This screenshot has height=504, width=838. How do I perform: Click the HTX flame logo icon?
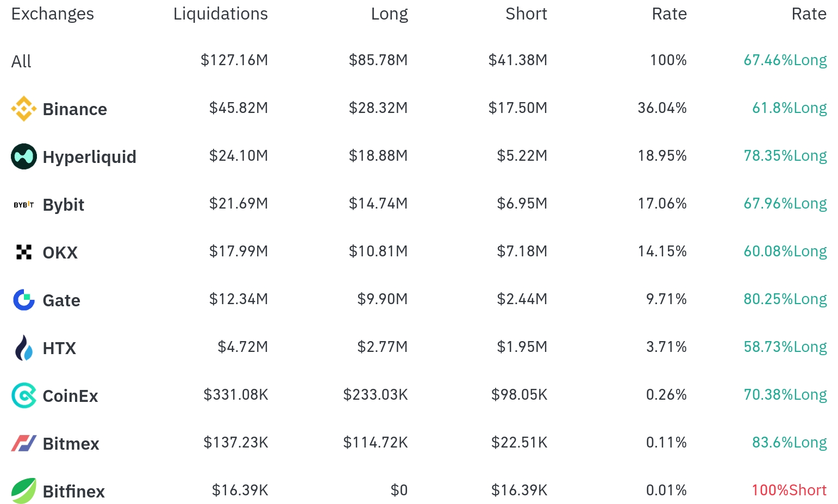[x=24, y=348]
